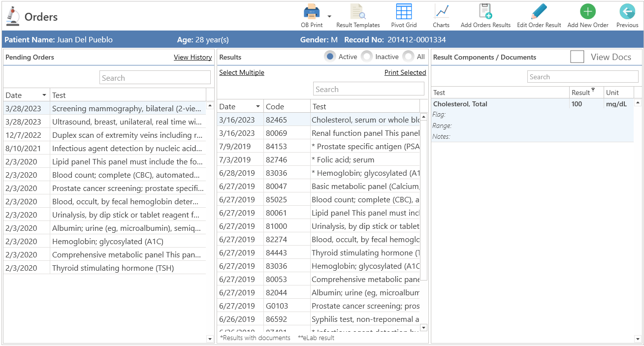Click Add Orders Results icon
The width and height of the screenshot is (644, 346).
point(485,11)
